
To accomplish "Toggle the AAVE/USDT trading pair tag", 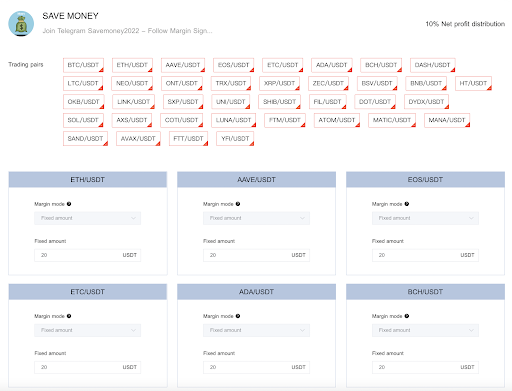I will (183, 65).
